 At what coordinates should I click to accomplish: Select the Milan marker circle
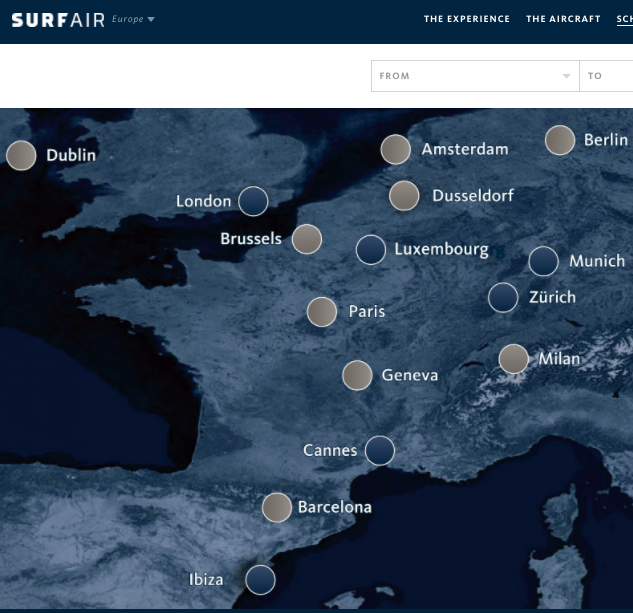click(x=514, y=359)
